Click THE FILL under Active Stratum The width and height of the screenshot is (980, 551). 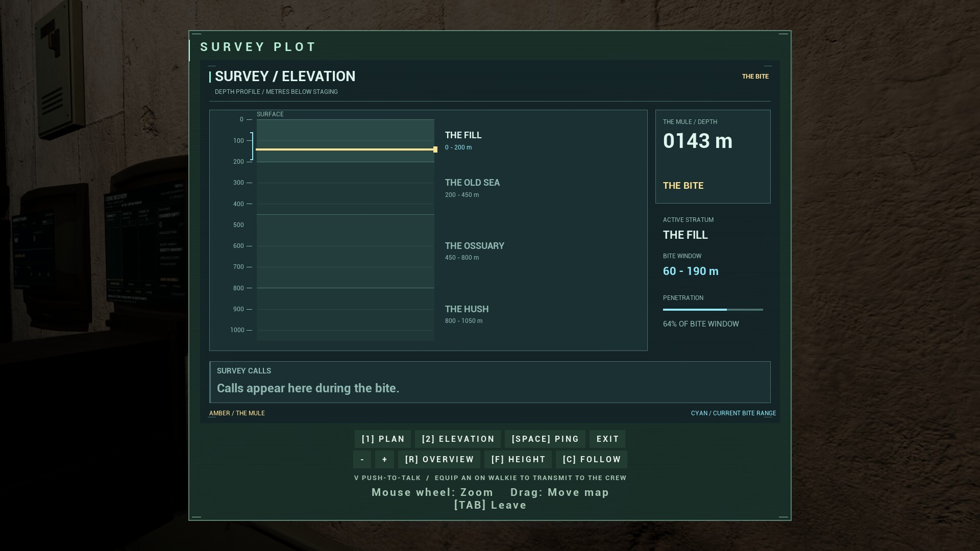[685, 235]
